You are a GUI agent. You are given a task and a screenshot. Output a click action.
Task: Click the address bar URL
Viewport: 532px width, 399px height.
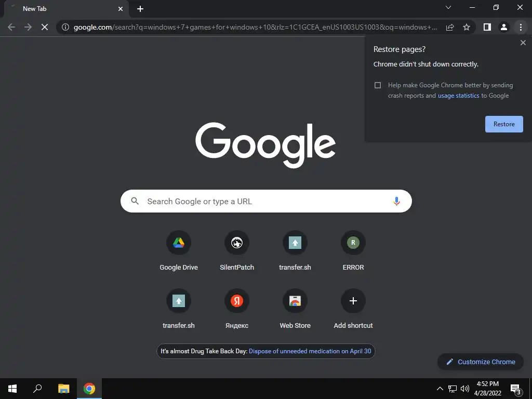pyautogui.click(x=255, y=27)
